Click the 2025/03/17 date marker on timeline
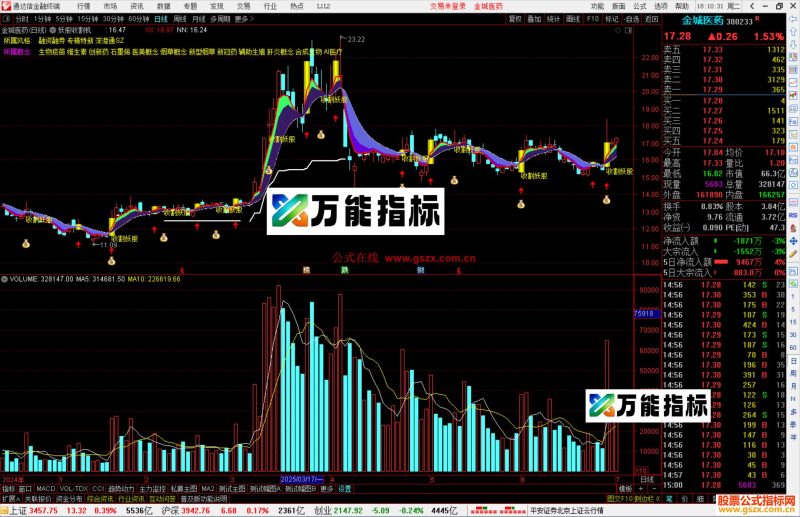This screenshot has width=800, height=517. click(302, 480)
